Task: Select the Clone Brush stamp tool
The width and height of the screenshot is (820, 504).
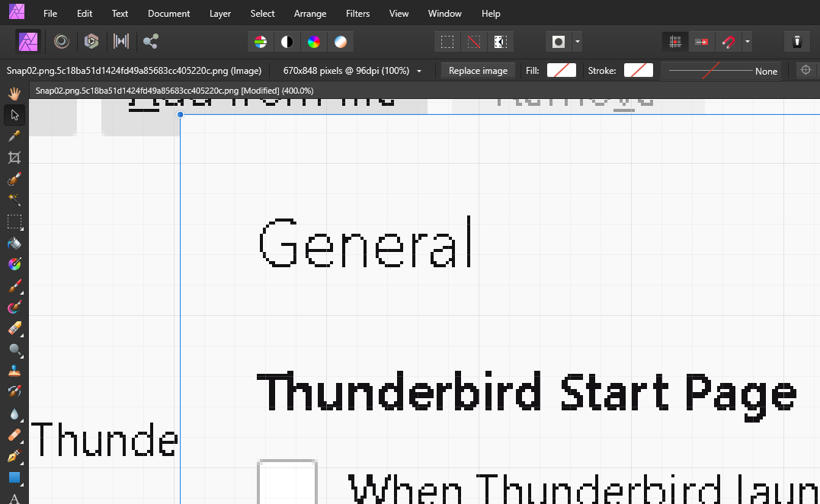Action: tap(14, 371)
